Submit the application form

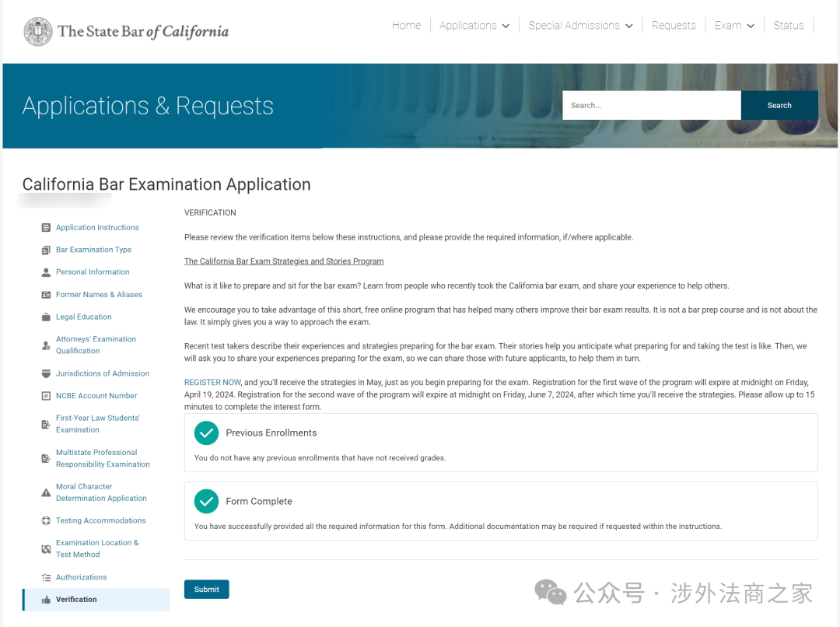click(206, 590)
